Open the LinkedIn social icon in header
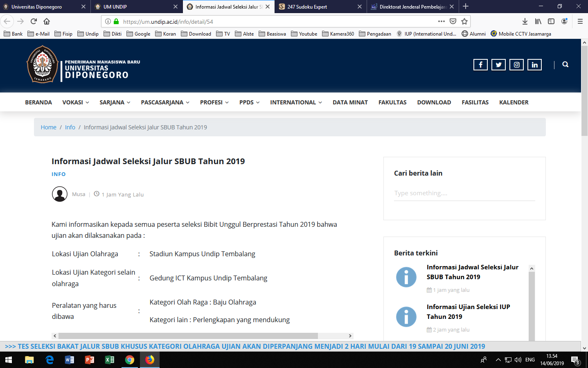Image resolution: width=588 pixels, height=368 pixels. pos(534,65)
